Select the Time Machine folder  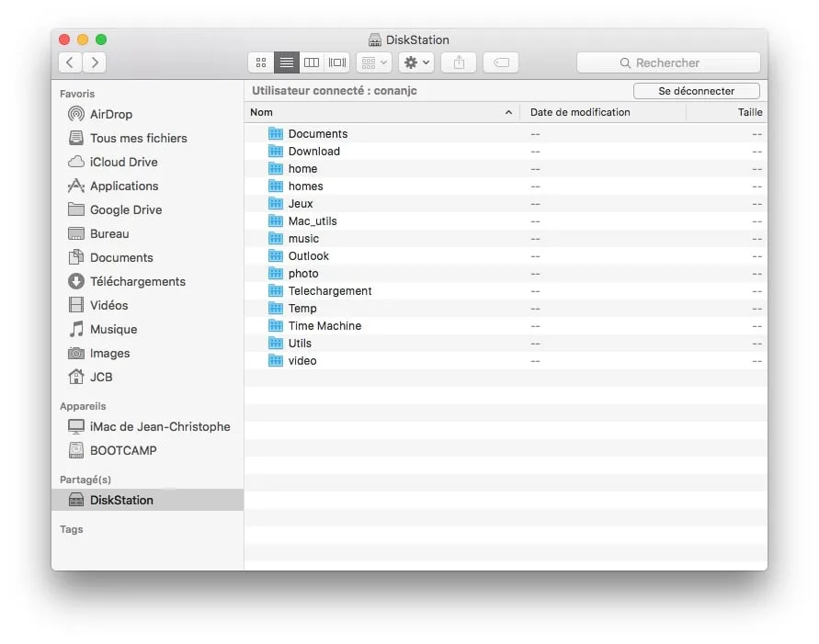tap(506, 326)
